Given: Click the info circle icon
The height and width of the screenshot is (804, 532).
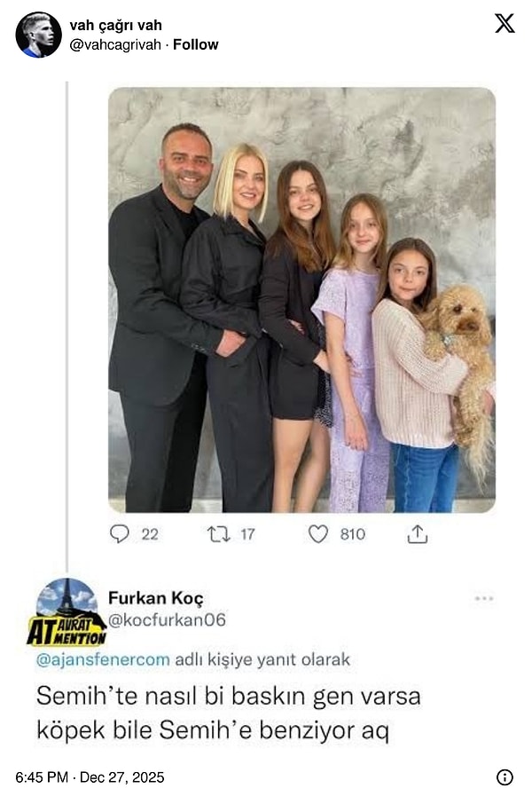Looking at the screenshot, I should [x=505, y=777].
